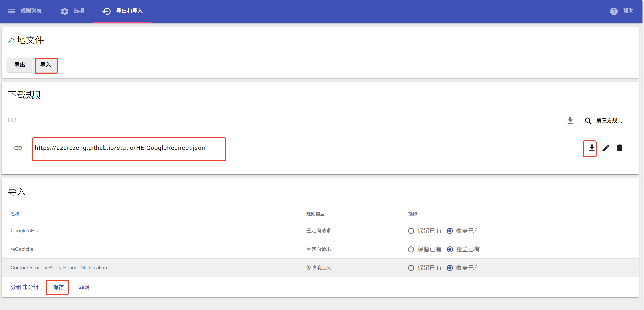The image size is (644, 310).
Task: Edit the HE-GoogleRedirect.json rule with pencil icon
Action: (x=606, y=148)
